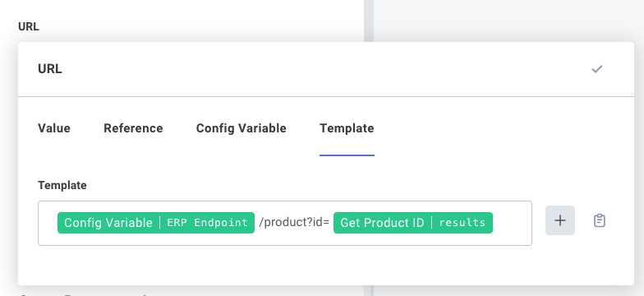
Task: Click the results portion of the green chip
Action: (462, 222)
